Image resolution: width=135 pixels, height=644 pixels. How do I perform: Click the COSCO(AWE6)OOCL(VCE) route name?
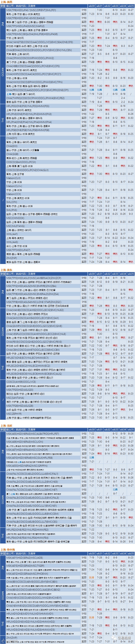(x=21, y=382)
